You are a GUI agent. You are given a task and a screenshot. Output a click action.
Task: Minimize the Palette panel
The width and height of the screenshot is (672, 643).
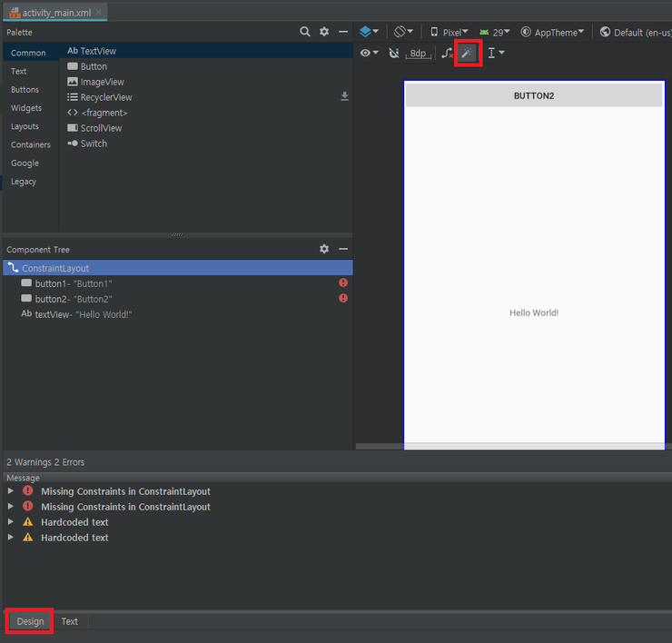tap(343, 32)
